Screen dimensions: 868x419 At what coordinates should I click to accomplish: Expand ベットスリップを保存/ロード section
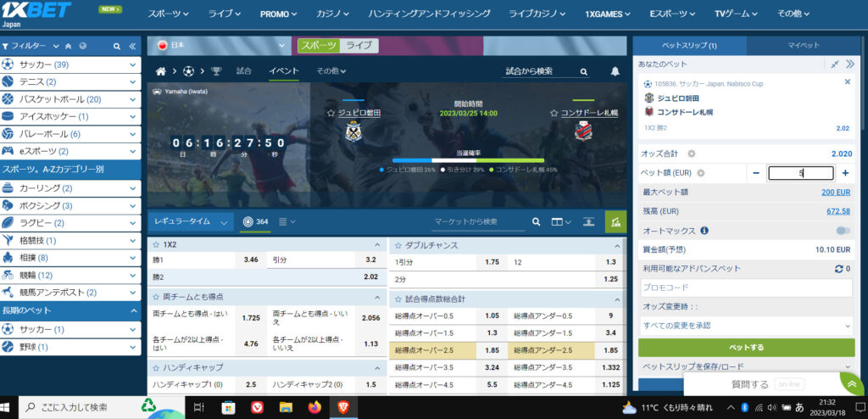(746, 366)
